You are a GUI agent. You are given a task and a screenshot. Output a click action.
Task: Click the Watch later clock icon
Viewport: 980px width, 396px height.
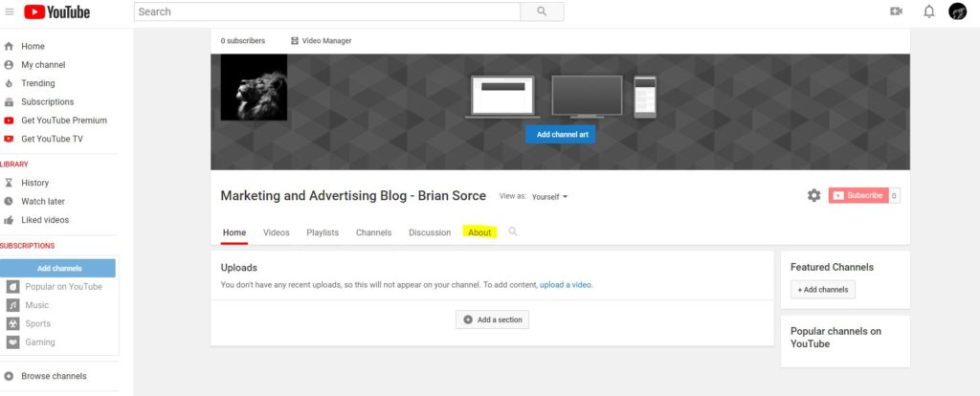(9, 201)
